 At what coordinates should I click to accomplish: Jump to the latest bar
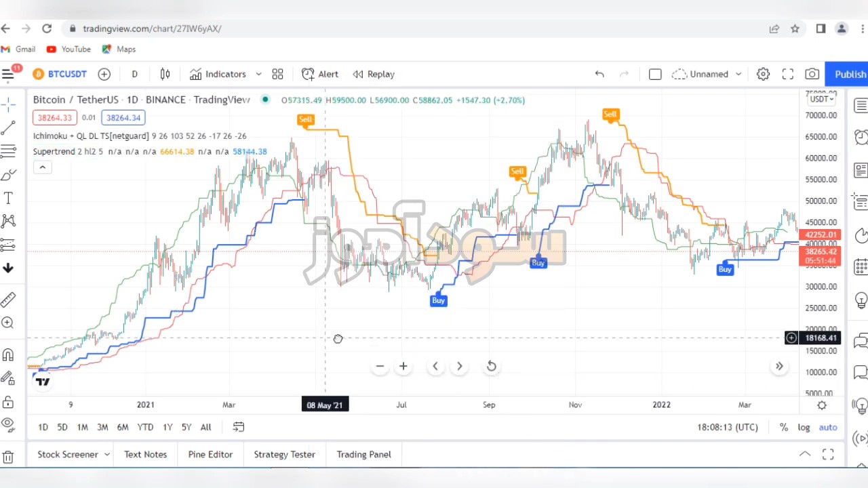coord(779,366)
